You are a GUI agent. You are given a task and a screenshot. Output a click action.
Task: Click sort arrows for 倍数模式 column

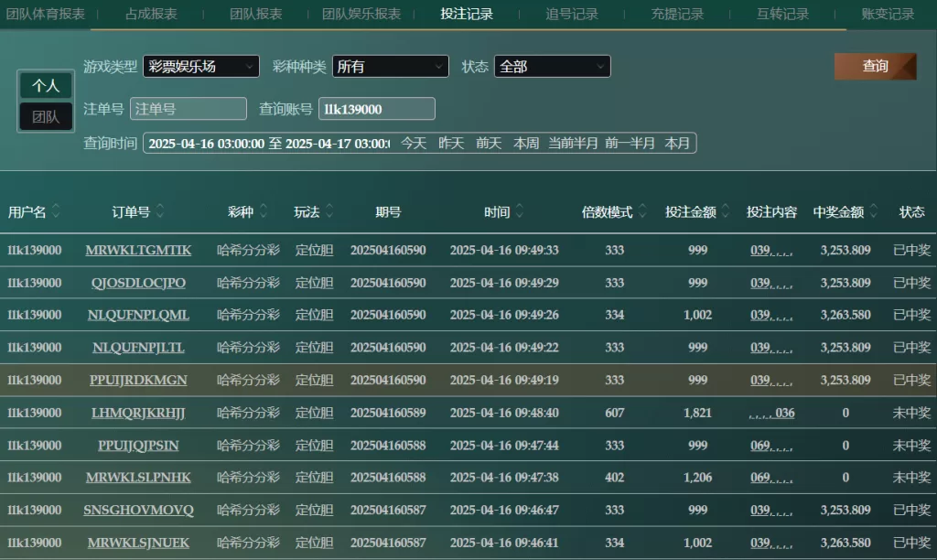pos(642,211)
